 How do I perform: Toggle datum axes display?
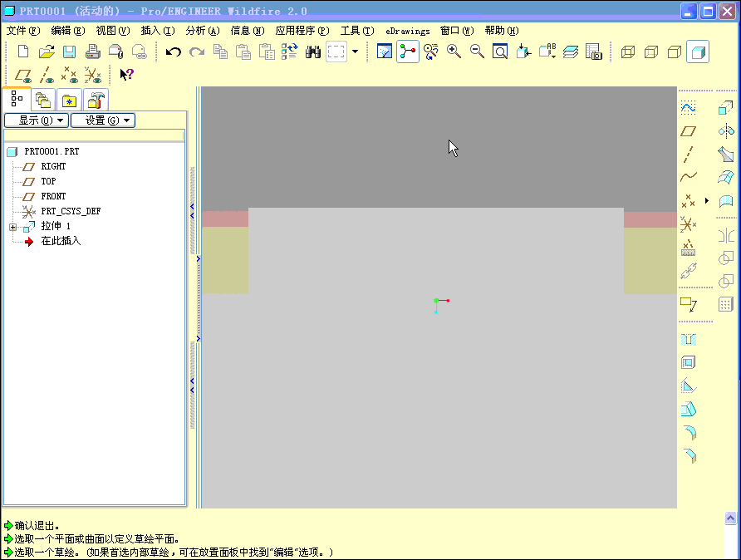click(x=47, y=75)
